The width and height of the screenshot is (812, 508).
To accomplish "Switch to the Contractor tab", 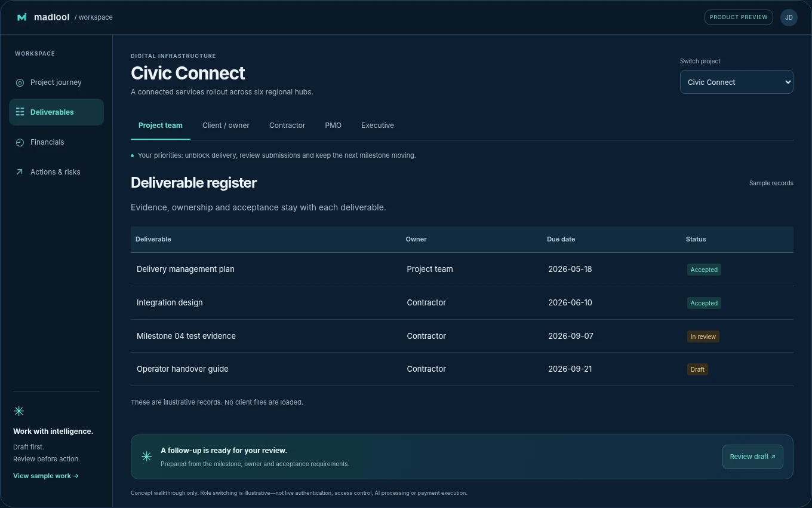I will tap(287, 126).
